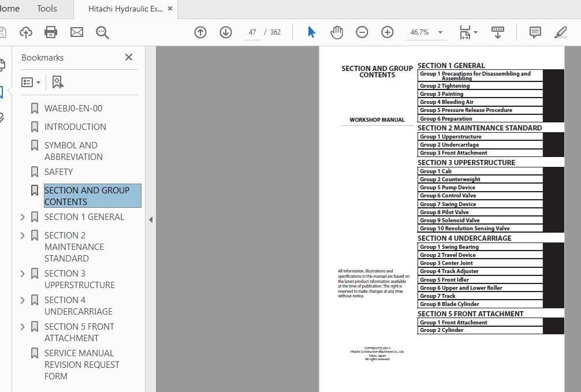Viewport: 581px width, 392px height.
Task: Open the page fit options dropdown arrow
Action: tap(476, 32)
